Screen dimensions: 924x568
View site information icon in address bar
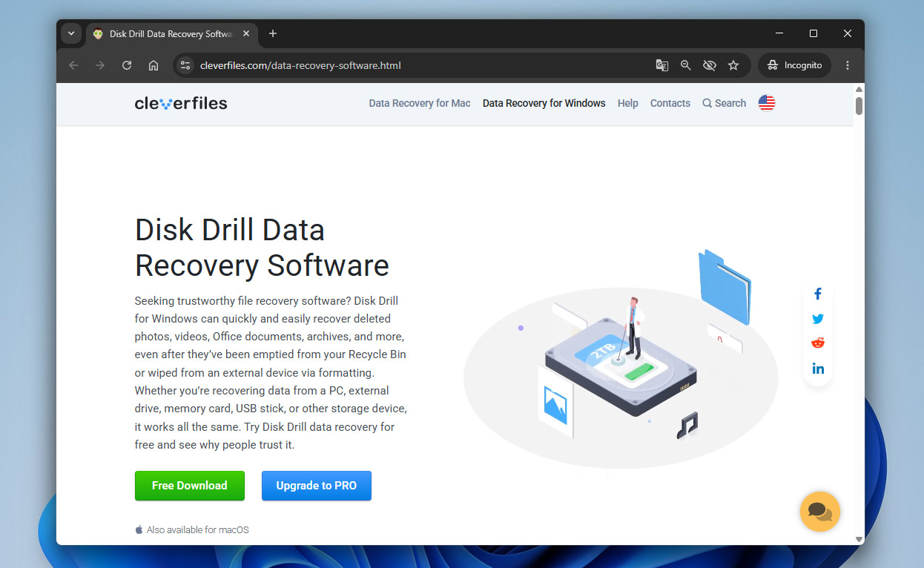pyautogui.click(x=186, y=65)
